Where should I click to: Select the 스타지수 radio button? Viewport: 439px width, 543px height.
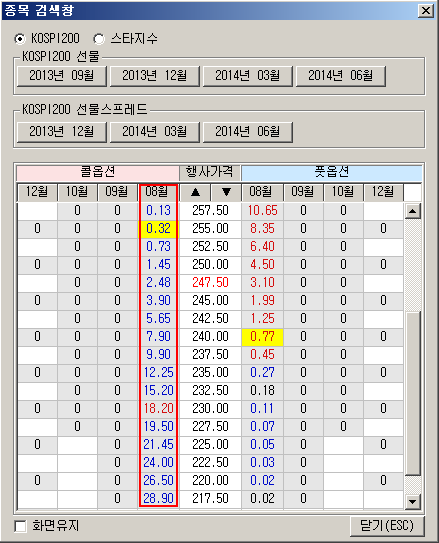click(99, 39)
